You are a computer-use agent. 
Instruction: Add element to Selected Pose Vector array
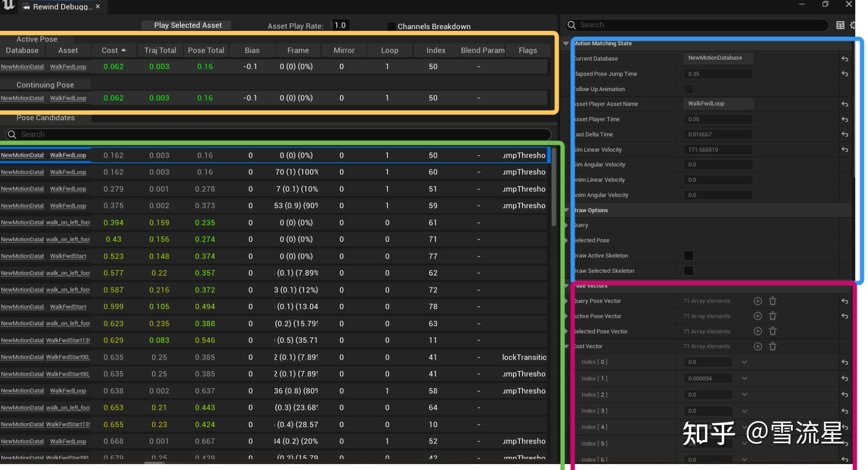pos(757,331)
